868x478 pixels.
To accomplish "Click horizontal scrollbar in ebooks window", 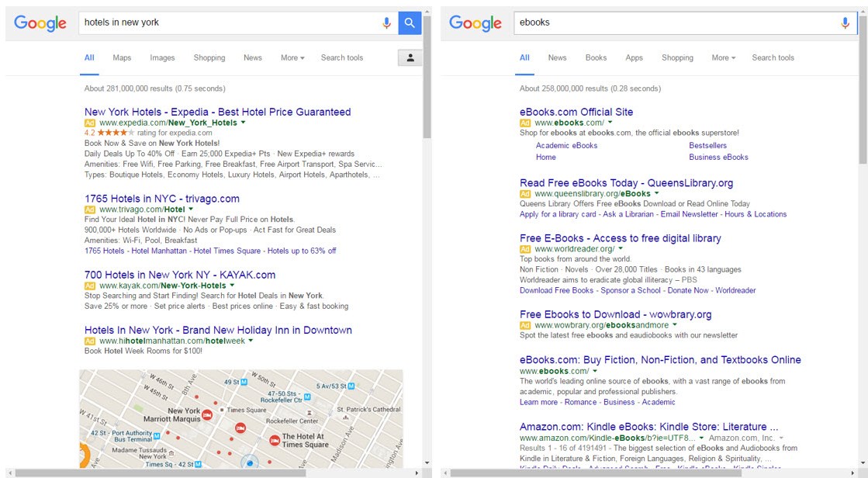I will click(x=595, y=473).
